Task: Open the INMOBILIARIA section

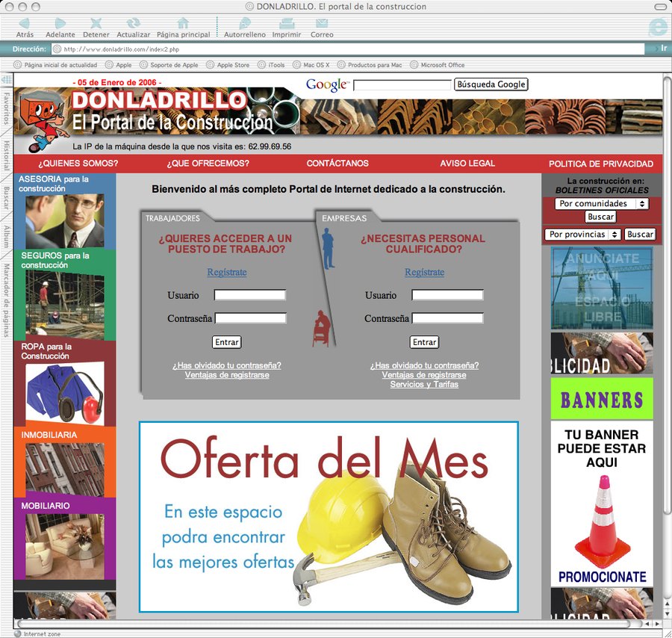Action: [x=65, y=462]
